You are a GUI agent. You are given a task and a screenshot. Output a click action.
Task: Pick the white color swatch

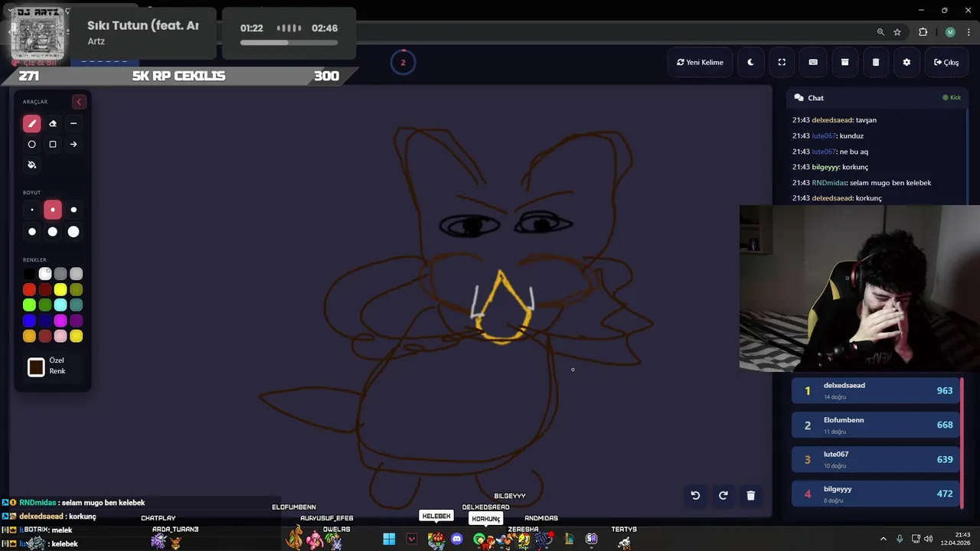pos(45,274)
